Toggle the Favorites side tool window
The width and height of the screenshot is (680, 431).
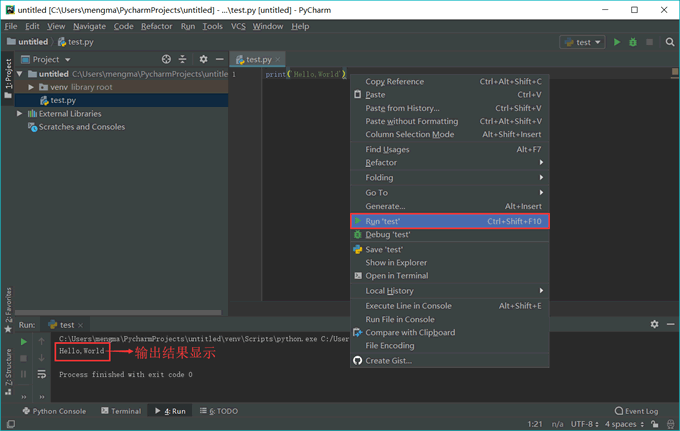8,300
